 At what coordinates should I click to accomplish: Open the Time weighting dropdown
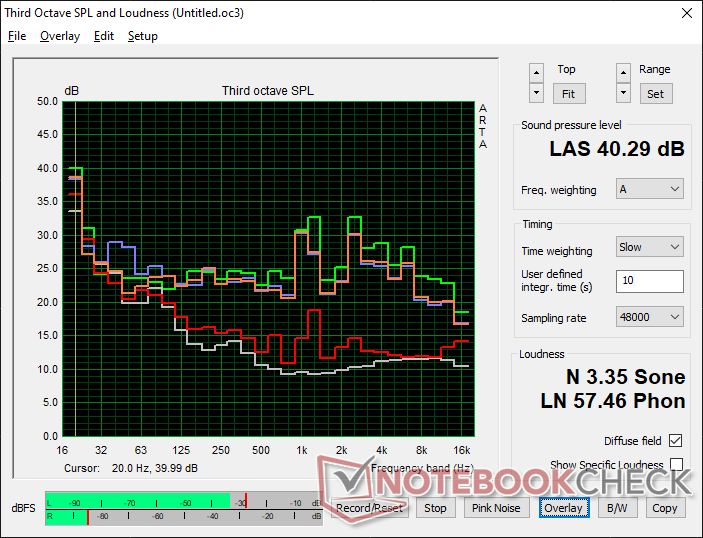pos(650,247)
